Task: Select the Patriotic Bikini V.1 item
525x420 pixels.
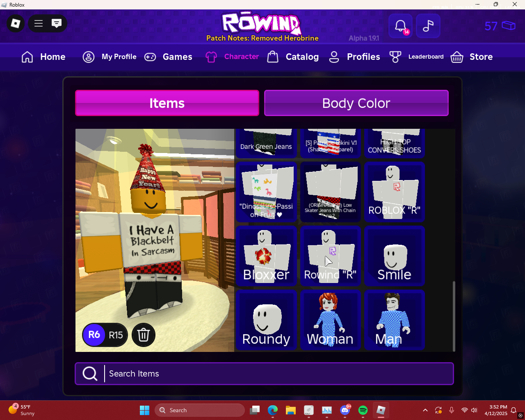Action: 330,143
